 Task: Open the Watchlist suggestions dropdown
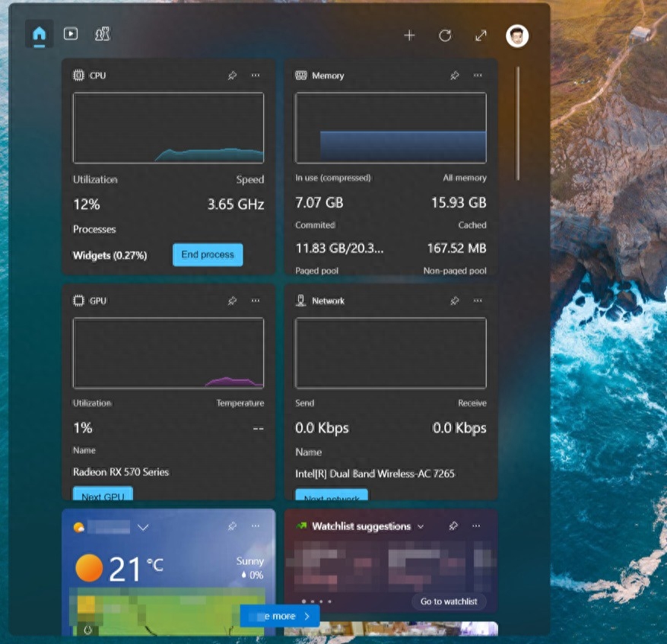pyautogui.click(x=421, y=525)
